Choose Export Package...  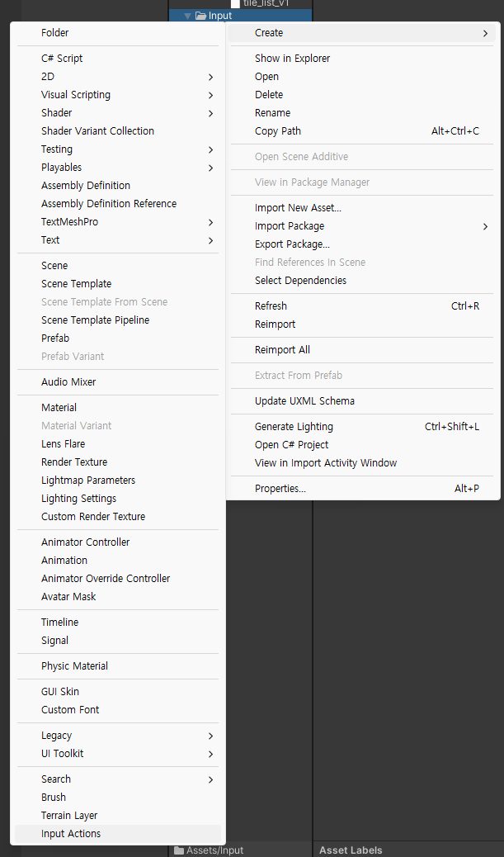point(362,244)
